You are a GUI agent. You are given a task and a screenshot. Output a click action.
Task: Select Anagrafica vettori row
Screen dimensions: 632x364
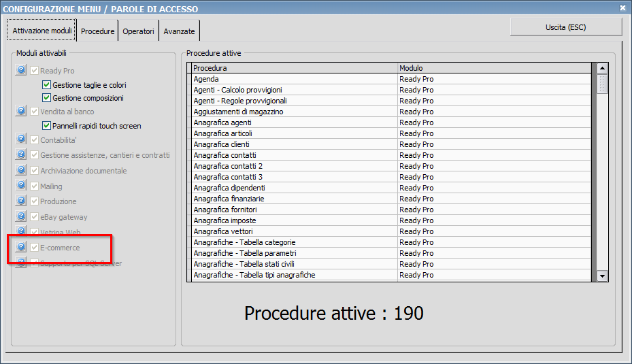tap(391, 231)
